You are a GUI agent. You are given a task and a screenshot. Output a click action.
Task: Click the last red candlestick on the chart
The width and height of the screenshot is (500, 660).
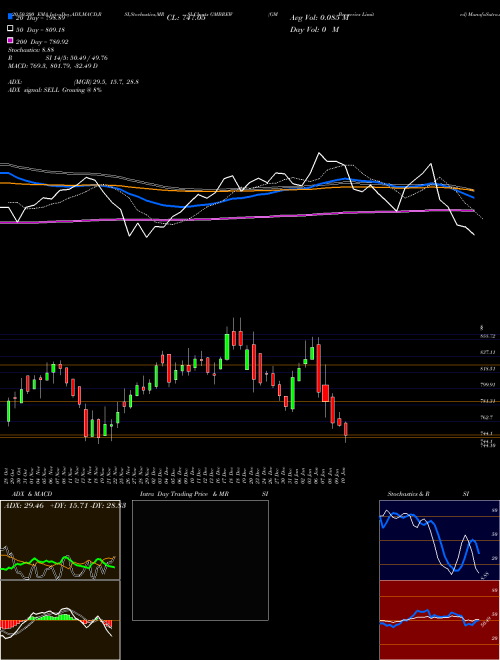pyautogui.click(x=346, y=429)
